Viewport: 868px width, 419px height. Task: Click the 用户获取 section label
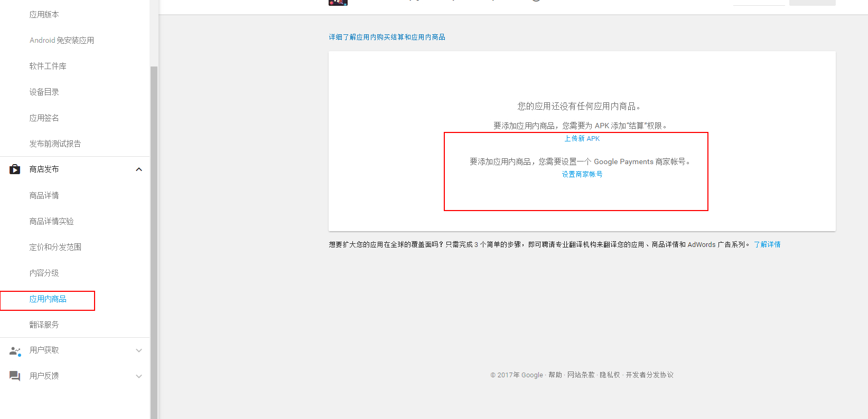tap(44, 350)
